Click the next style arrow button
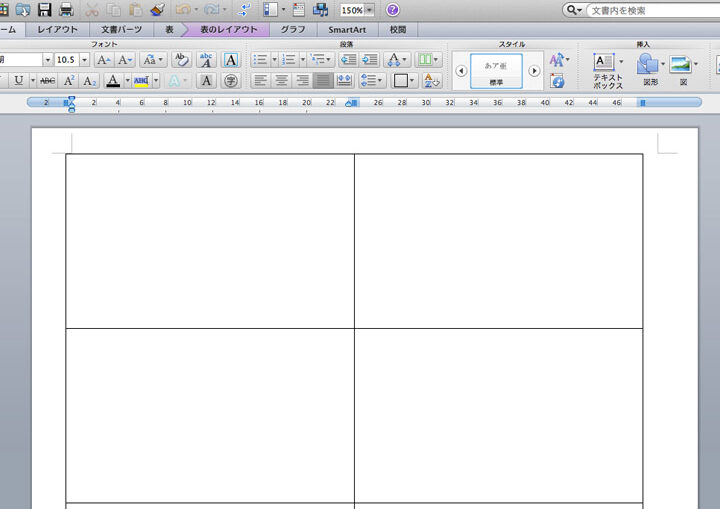720x509 pixels. 534,71
